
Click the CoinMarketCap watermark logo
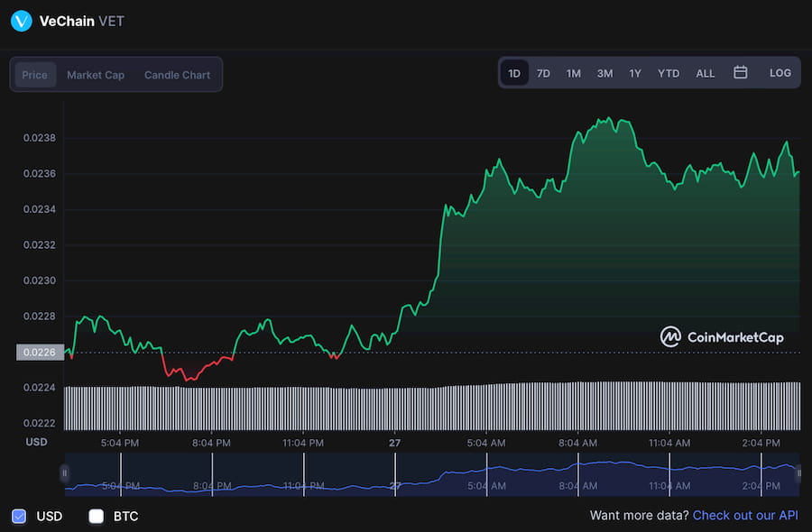722,337
